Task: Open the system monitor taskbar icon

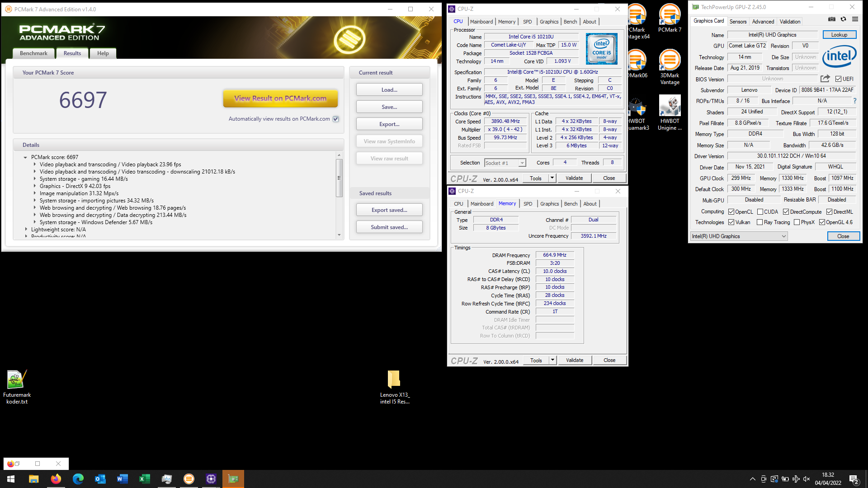Action: (x=166, y=479)
